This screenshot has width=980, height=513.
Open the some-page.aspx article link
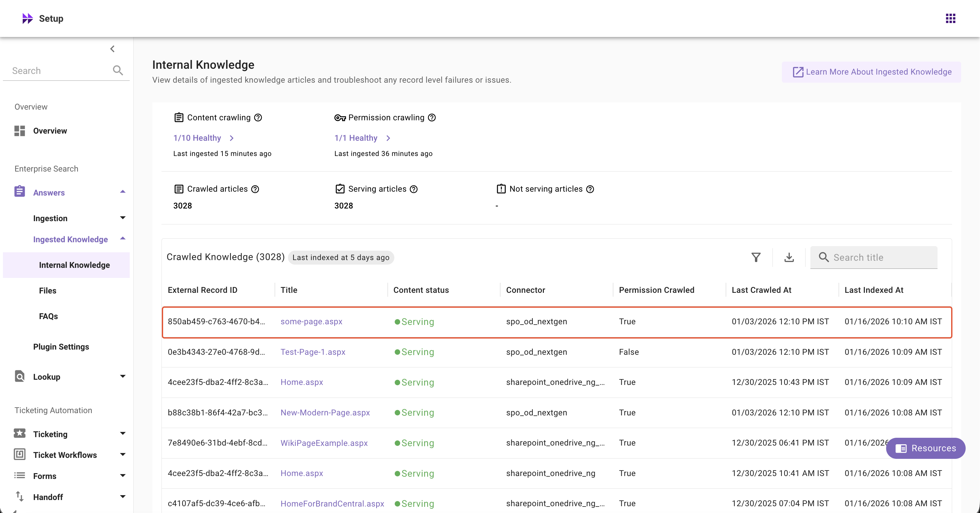pos(311,321)
